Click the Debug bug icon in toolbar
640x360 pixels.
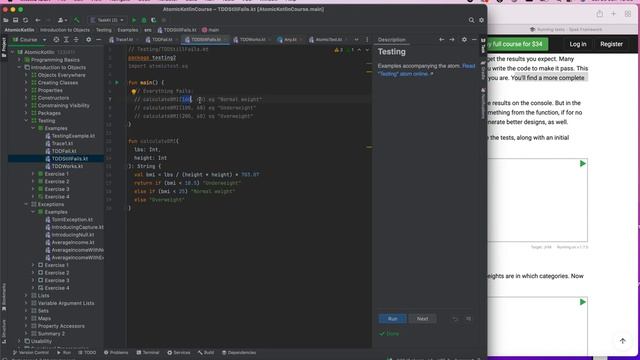click(144, 20)
